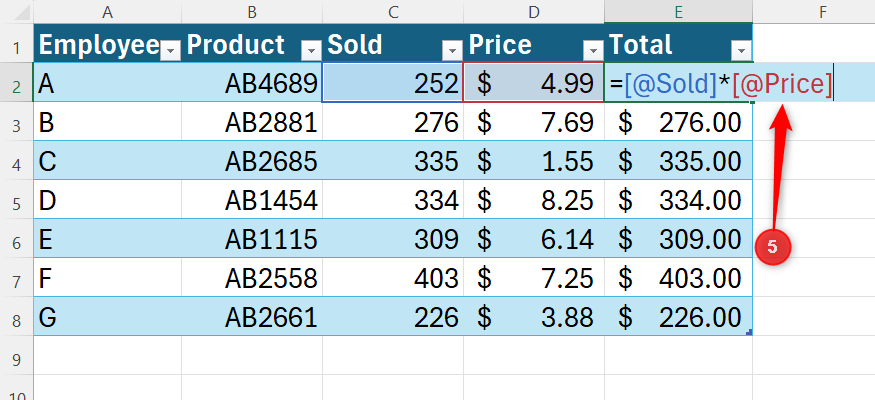Click the Employee header cell

pyautogui.click(x=108, y=43)
